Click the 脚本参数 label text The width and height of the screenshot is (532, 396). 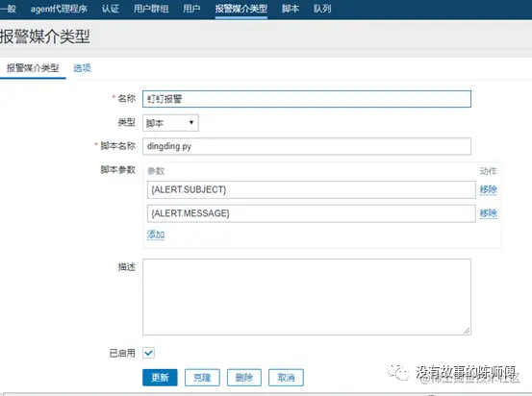(x=117, y=169)
